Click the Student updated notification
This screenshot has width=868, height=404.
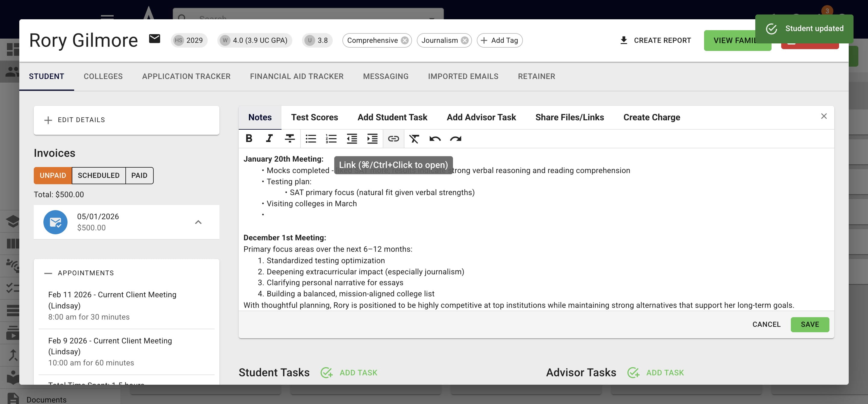pyautogui.click(x=804, y=29)
